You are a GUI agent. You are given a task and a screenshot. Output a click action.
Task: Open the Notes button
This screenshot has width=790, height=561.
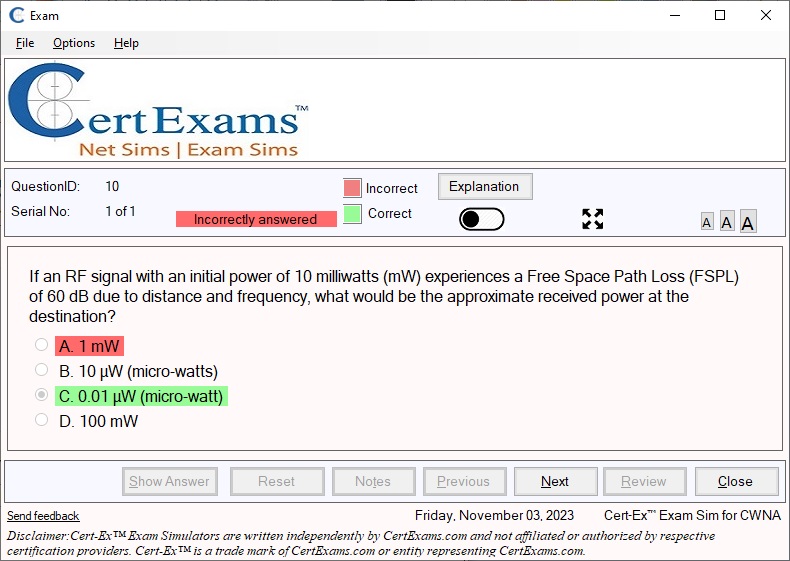pos(373,481)
